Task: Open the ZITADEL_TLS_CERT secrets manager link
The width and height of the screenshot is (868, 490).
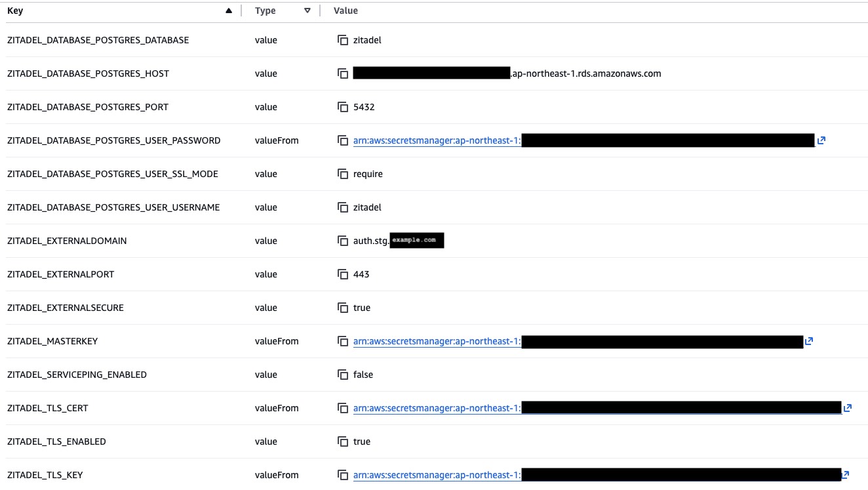Action: point(437,408)
